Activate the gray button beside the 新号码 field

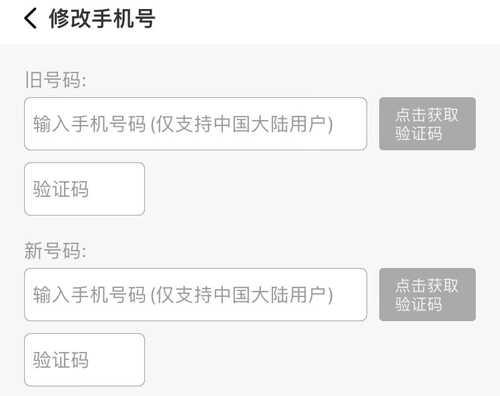point(427,294)
